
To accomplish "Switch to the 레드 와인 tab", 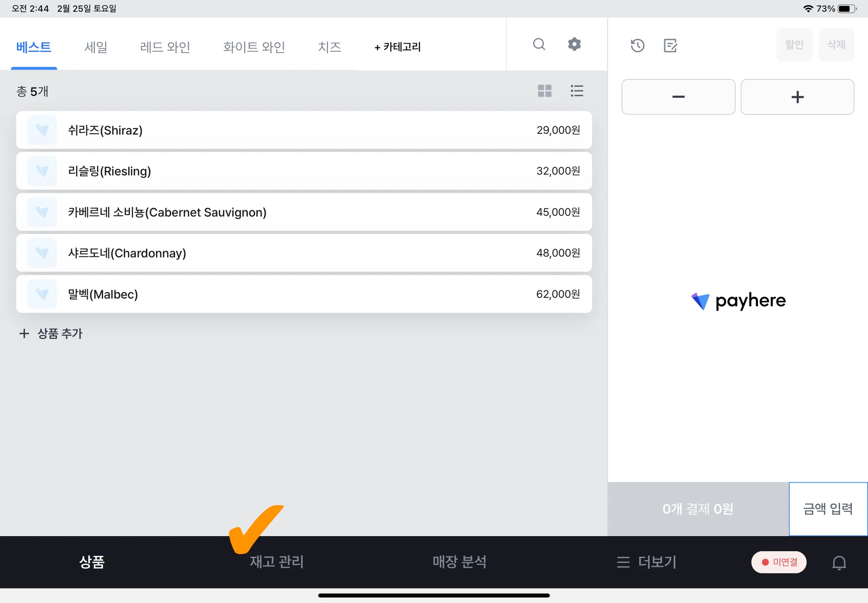I will (x=165, y=47).
